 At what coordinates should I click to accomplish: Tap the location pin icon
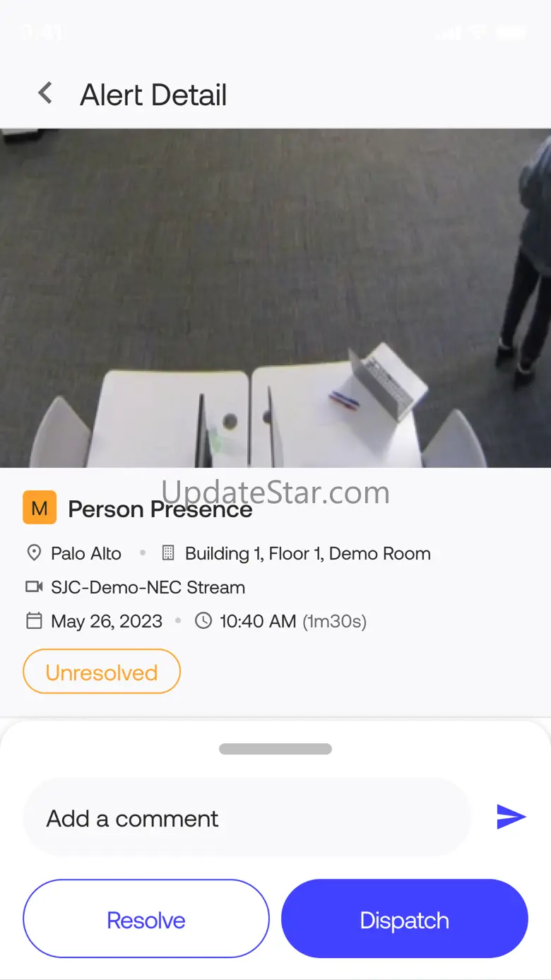(x=34, y=553)
